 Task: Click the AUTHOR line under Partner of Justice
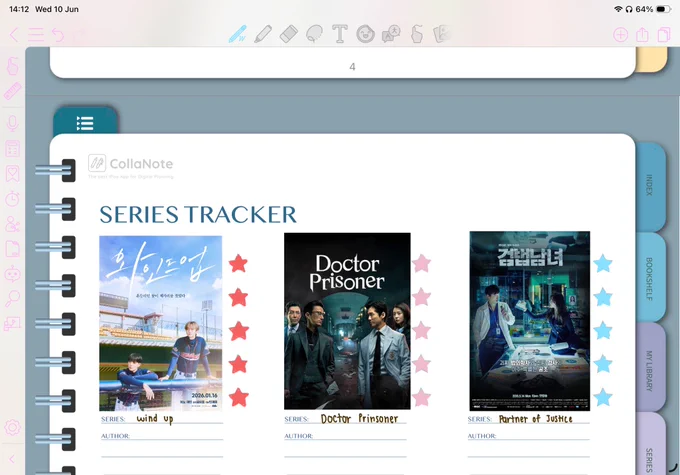coord(529,436)
